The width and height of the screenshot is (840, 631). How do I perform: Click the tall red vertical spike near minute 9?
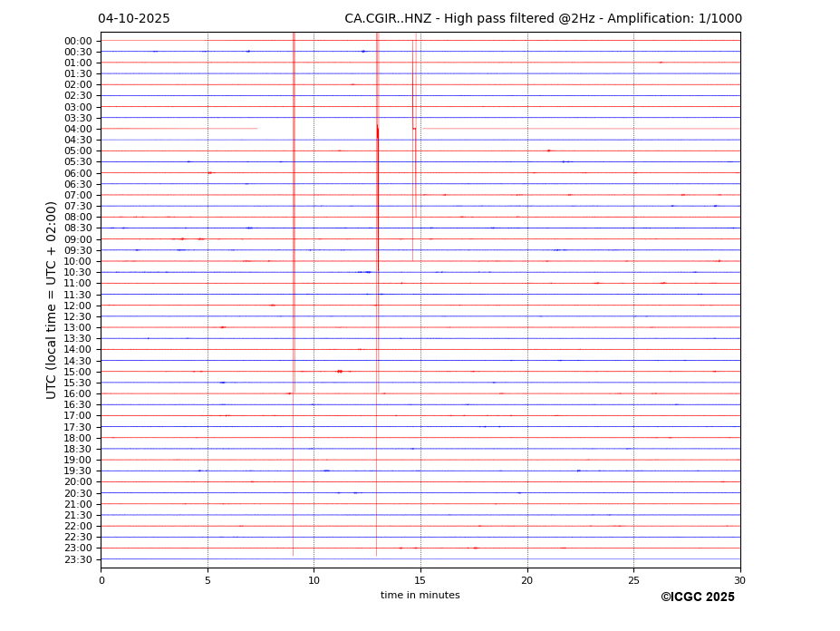(x=294, y=181)
